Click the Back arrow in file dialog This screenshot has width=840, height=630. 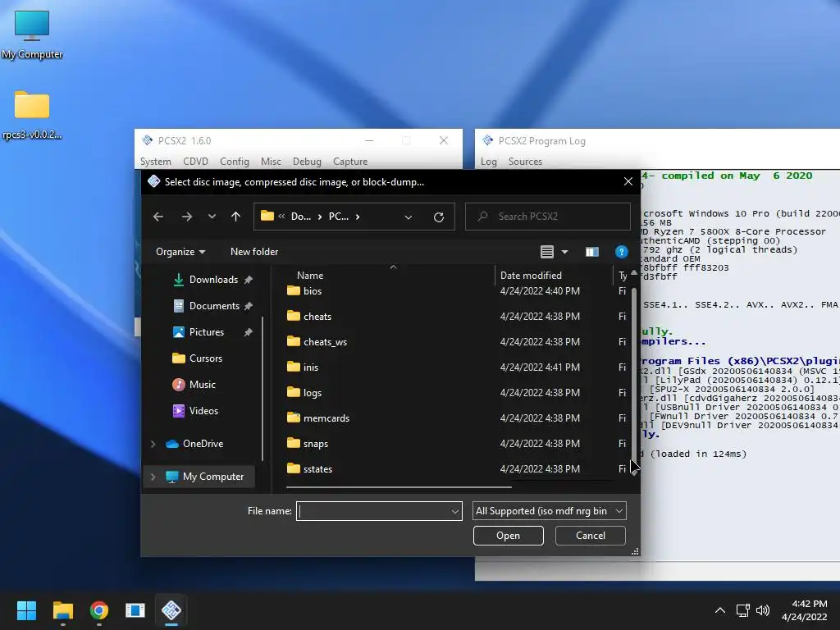click(x=158, y=217)
